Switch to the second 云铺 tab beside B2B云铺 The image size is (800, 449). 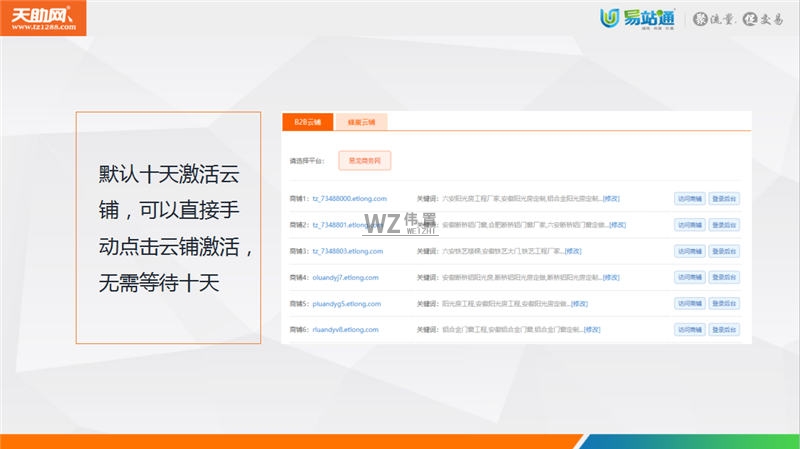361,122
